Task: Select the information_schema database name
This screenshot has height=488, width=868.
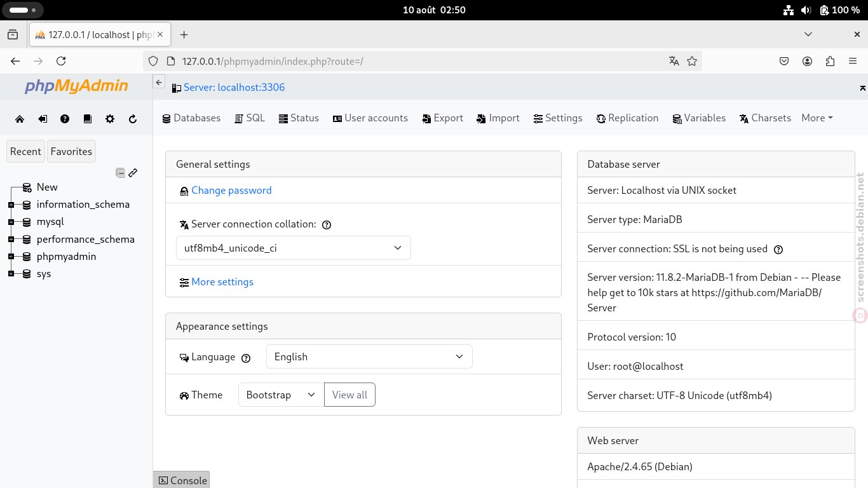Action: [x=83, y=205]
